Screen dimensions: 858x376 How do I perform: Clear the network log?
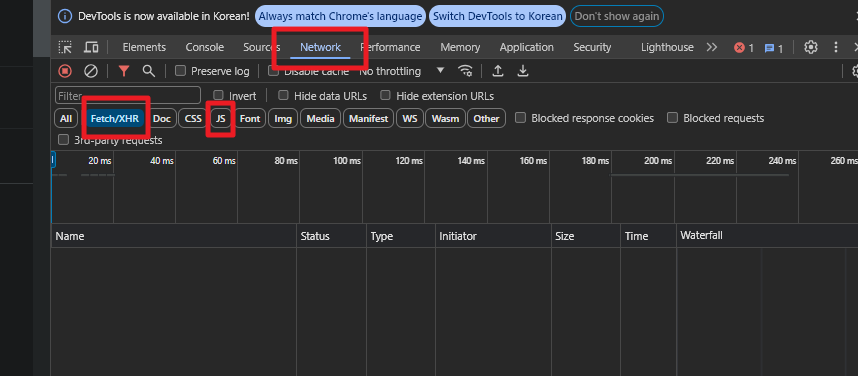point(91,71)
